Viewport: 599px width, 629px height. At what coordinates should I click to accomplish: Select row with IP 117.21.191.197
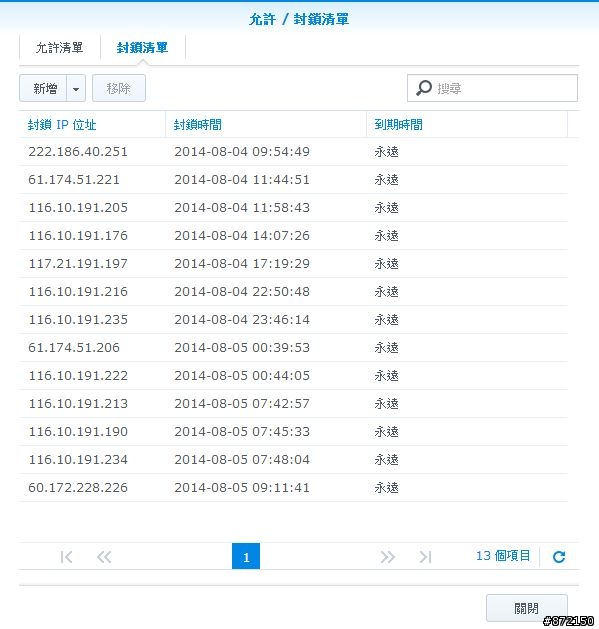tap(293, 264)
